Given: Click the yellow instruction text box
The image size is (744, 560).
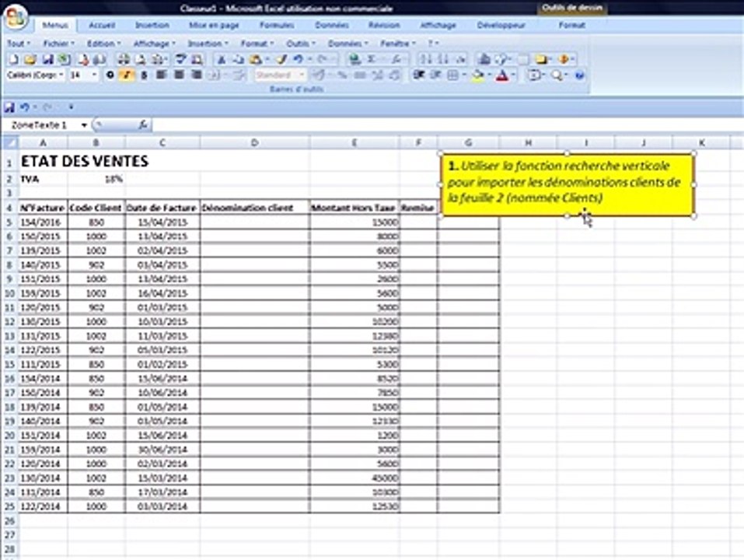Looking at the screenshot, I should coord(568,184).
